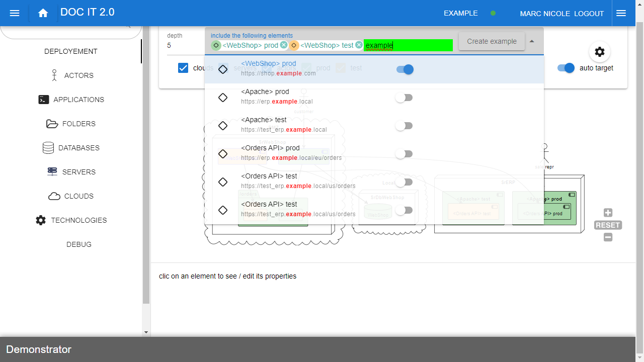Click the home icon in header
This screenshot has width=644, height=362.
pos(43,14)
